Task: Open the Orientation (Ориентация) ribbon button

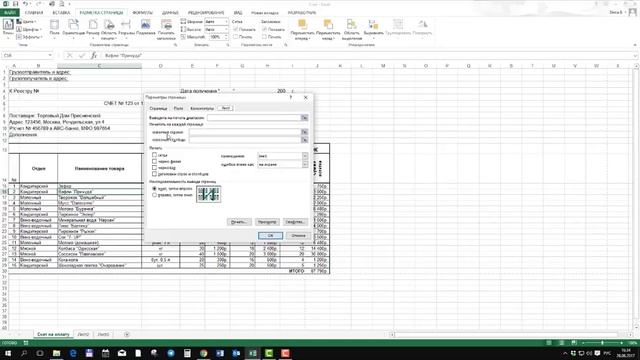Action: click(x=73, y=28)
